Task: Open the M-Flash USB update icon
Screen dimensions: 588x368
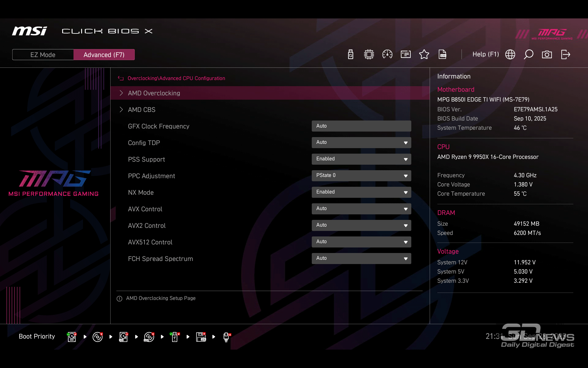Action: pyautogui.click(x=351, y=55)
